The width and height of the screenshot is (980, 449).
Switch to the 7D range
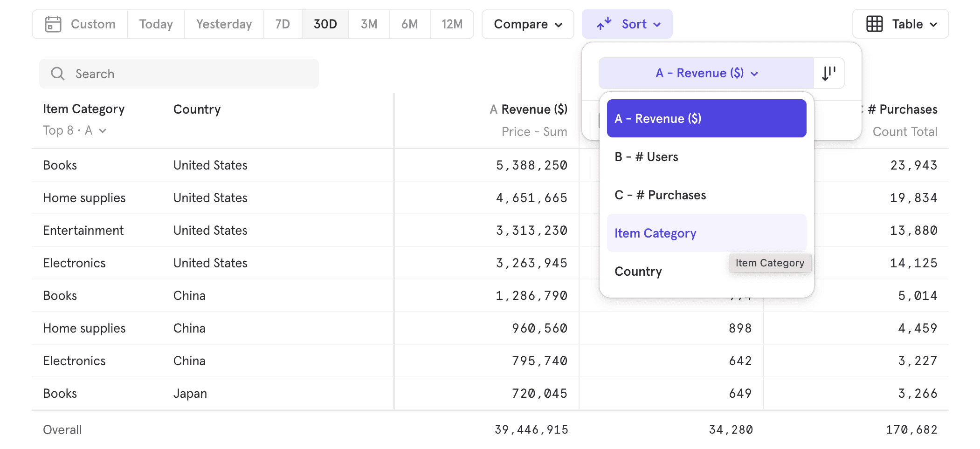283,24
